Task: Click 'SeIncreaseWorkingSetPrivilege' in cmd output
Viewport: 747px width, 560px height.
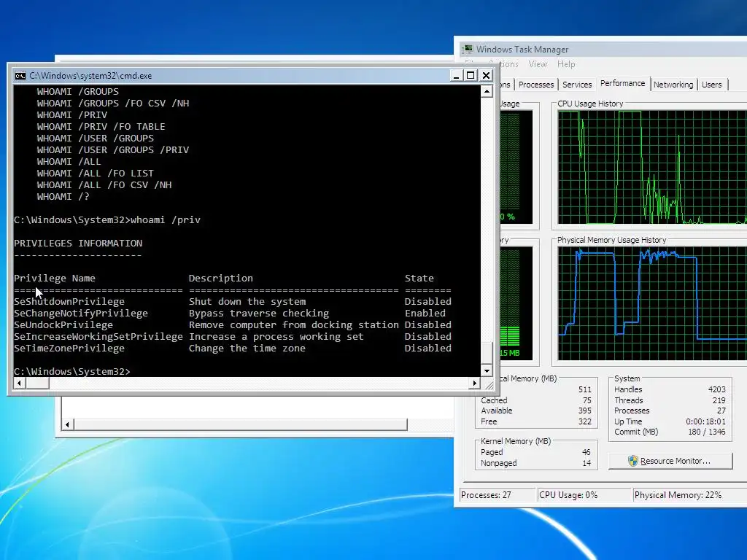Action: click(98, 337)
